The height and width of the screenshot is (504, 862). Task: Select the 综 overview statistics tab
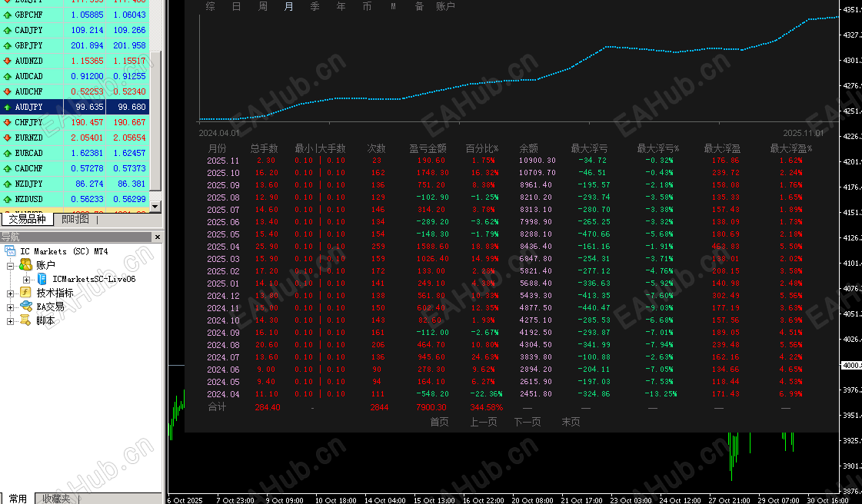210,7
